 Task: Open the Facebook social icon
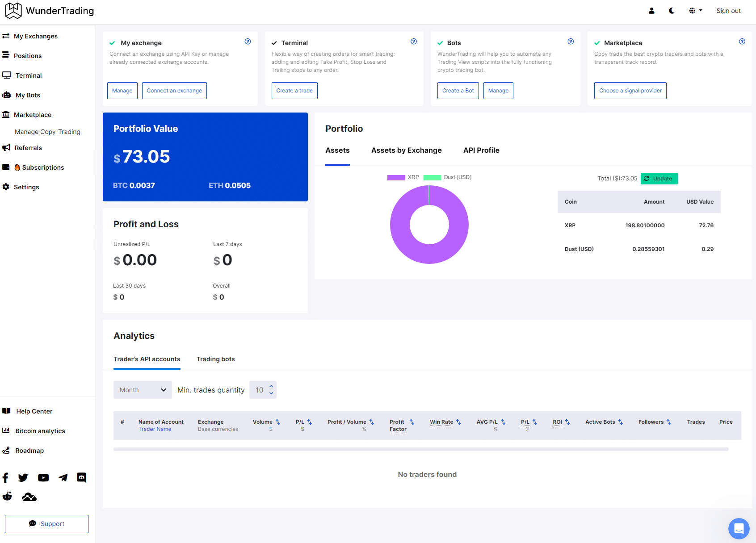point(5,478)
